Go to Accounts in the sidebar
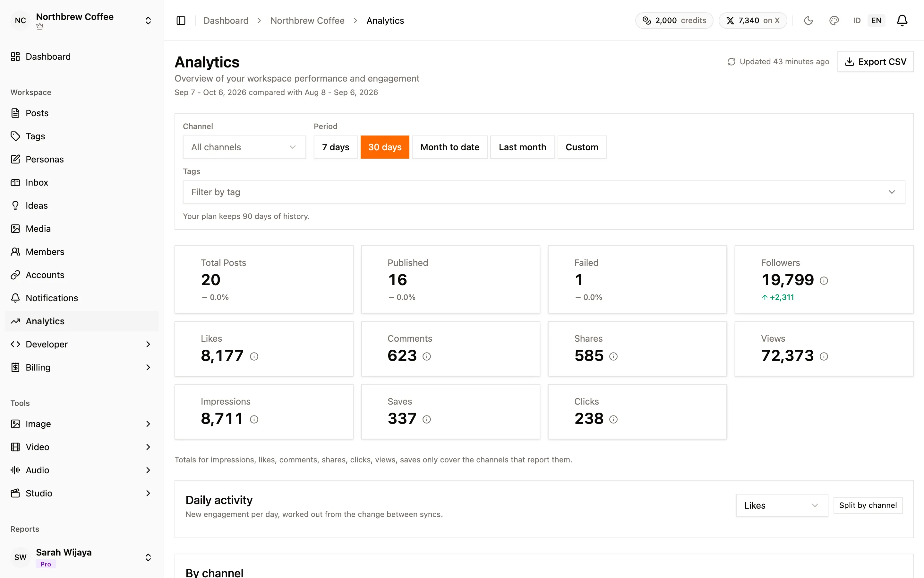 pyautogui.click(x=82, y=275)
